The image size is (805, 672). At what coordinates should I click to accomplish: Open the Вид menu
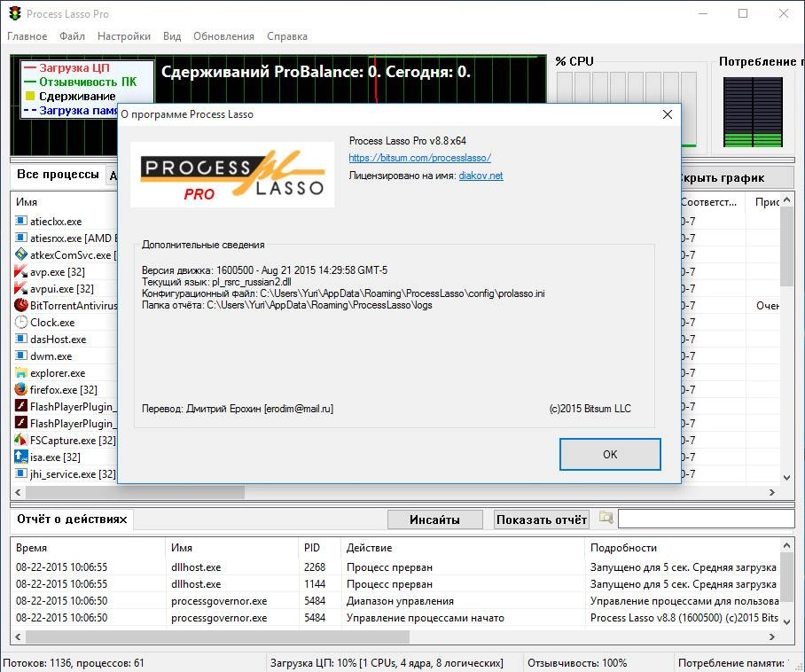tap(172, 36)
